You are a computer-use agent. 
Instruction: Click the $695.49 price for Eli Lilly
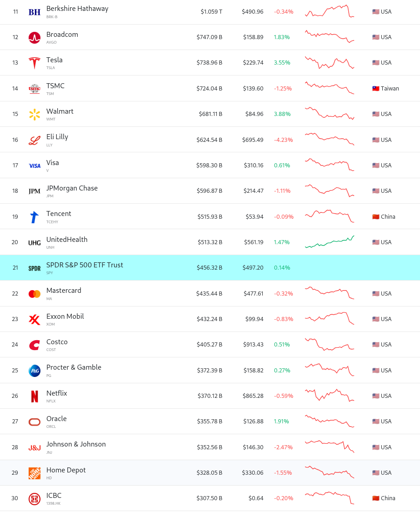(253, 140)
